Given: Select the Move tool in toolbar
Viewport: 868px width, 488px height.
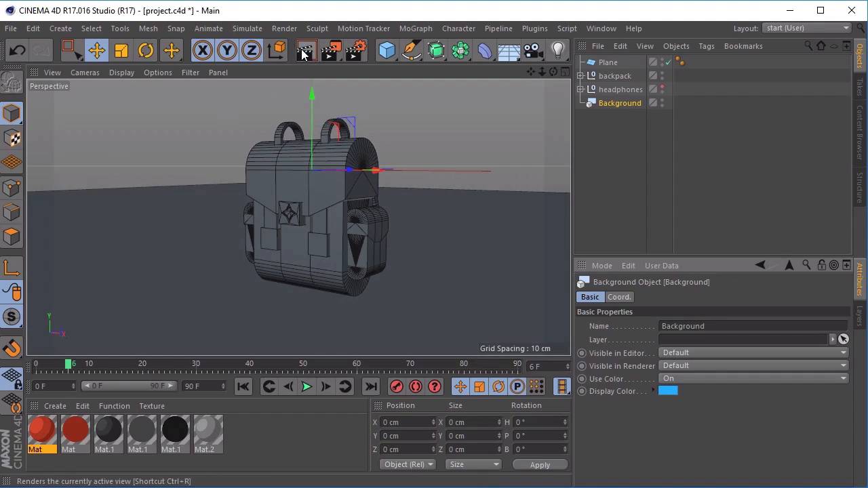Looking at the screenshot, I should 96,51.
